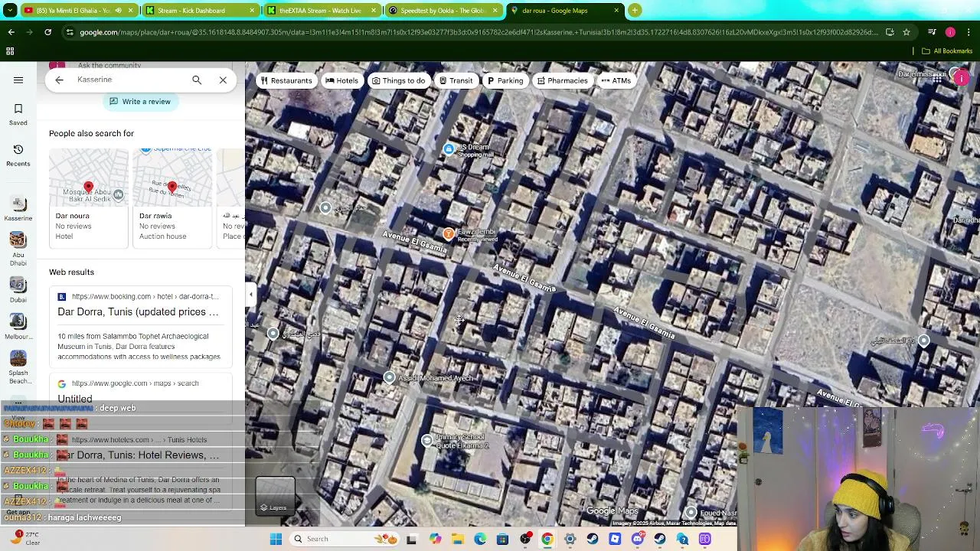Open Google account avatar on map
The height and width of the screenshot is (551, 980).
pos(962,78)
